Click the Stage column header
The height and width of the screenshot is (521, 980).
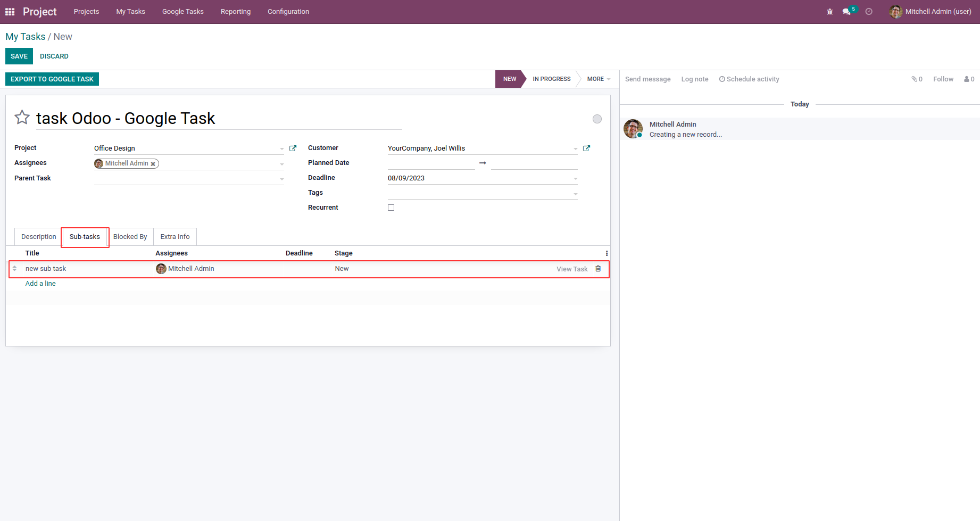(344, 253)
